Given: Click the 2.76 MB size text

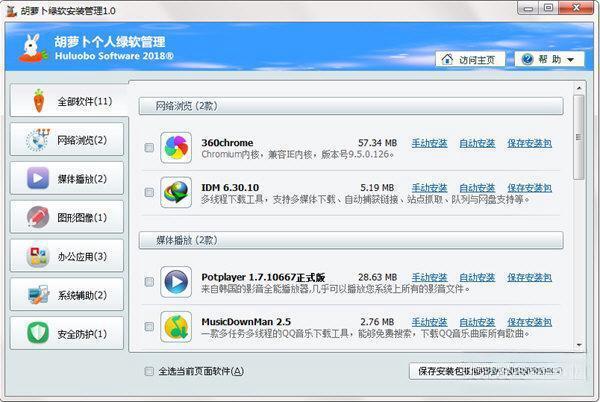Looking at the screenshot, I should (x=377, y=322).
